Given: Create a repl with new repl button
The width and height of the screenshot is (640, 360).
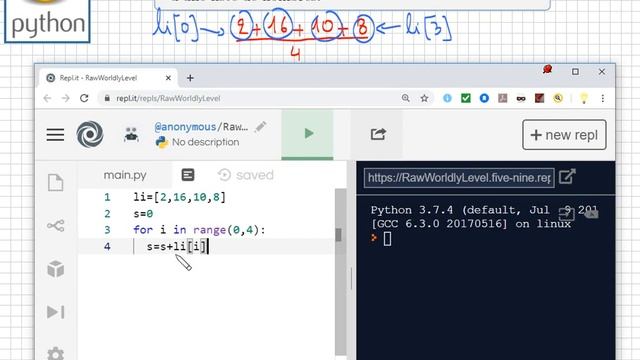Looking at the screenshot, I should [x=564, y=135].
